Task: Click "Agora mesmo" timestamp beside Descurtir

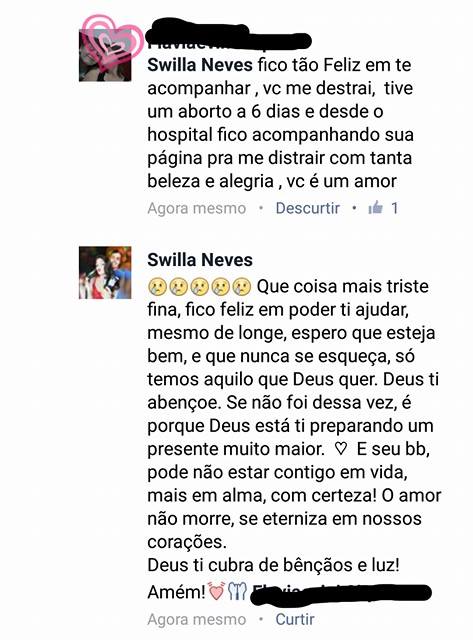Action: (197, 208)
